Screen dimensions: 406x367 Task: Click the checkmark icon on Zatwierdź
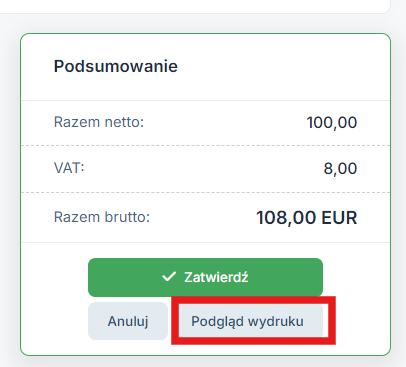pyautogui.click(x=169, y=276)
